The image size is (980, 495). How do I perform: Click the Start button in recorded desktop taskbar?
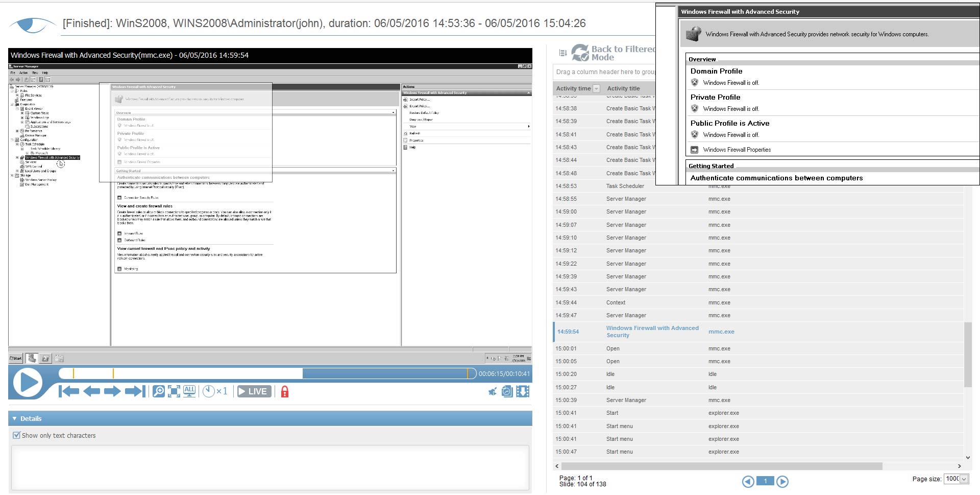pos(16,358)
